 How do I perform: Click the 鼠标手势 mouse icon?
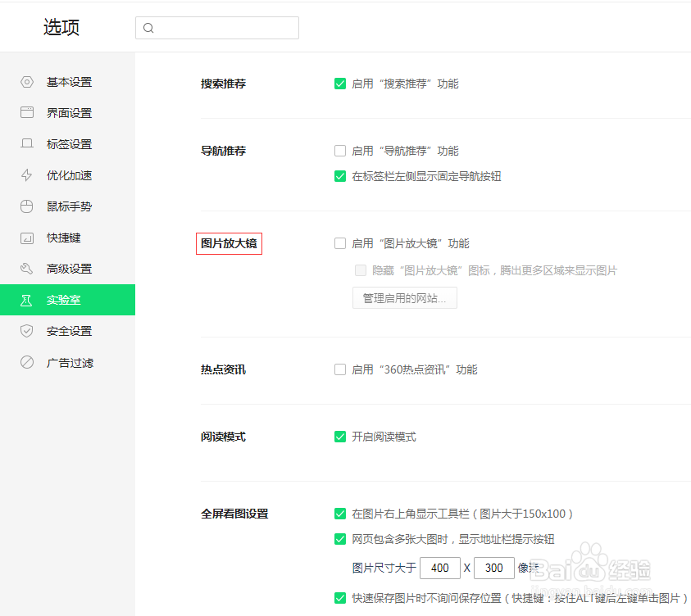(x=27, y=206)
